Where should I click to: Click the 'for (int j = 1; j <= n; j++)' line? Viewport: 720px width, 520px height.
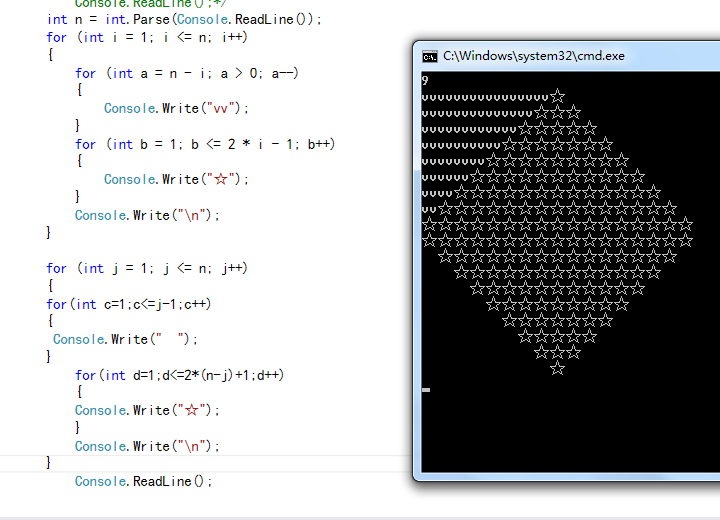[147, 268]
